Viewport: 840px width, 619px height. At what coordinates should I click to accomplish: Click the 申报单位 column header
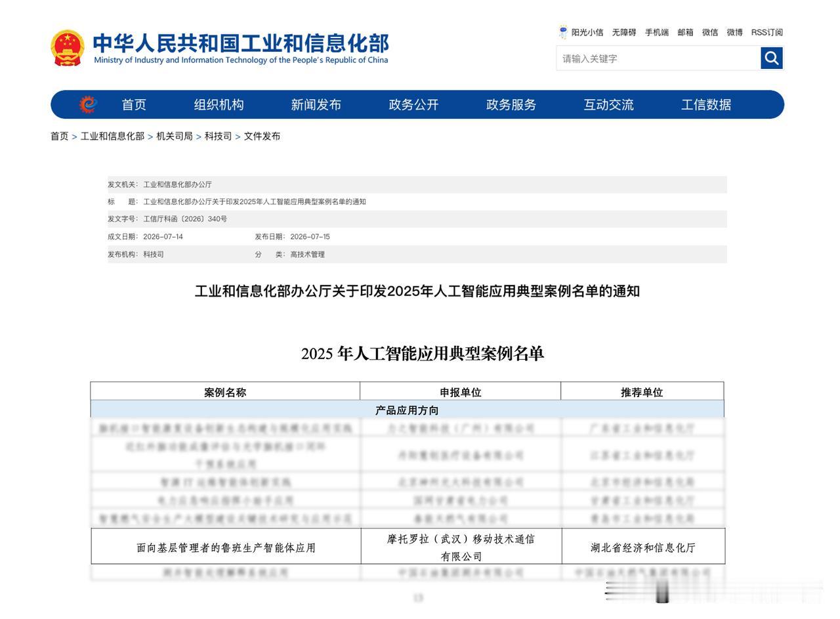(x=461, y=392)
